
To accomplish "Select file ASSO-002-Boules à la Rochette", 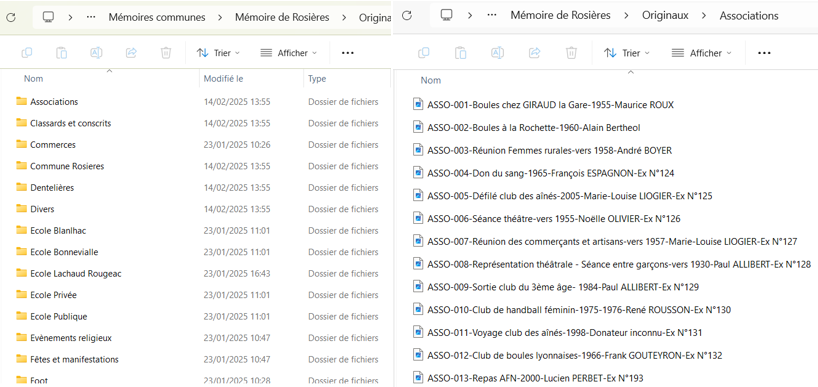I will 534,127.
